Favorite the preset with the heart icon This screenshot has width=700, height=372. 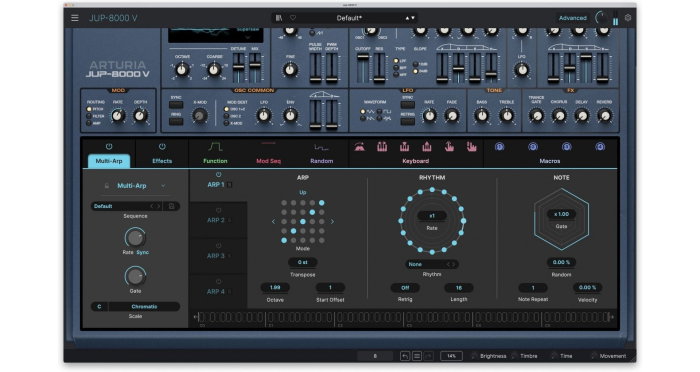[x=293, y=18]
